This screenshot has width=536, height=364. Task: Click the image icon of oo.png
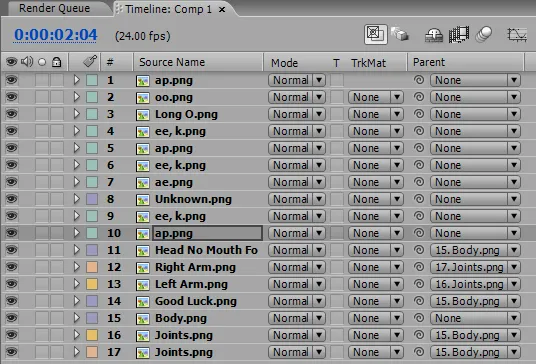point(143,98)
